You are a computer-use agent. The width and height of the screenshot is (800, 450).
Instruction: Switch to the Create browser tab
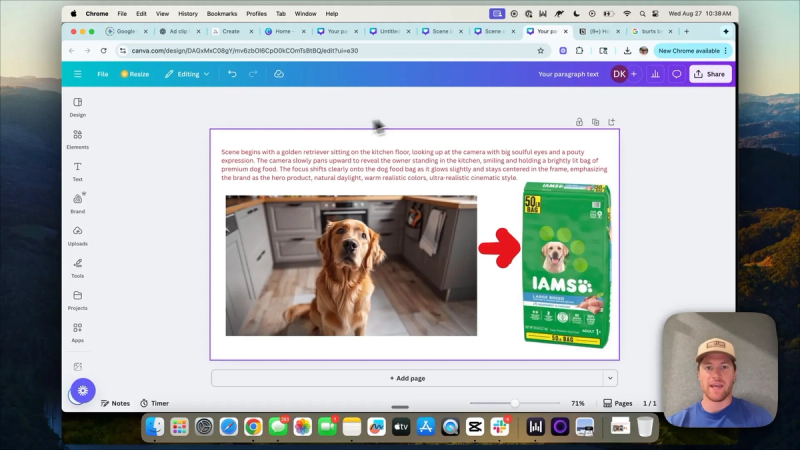click(231, 31)
